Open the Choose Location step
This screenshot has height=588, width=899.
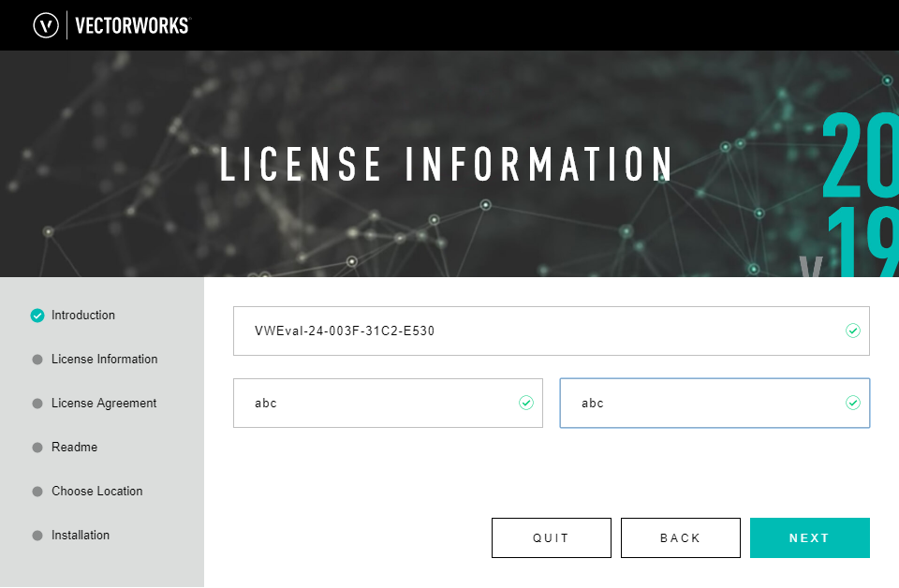click(x=96, y=492)
